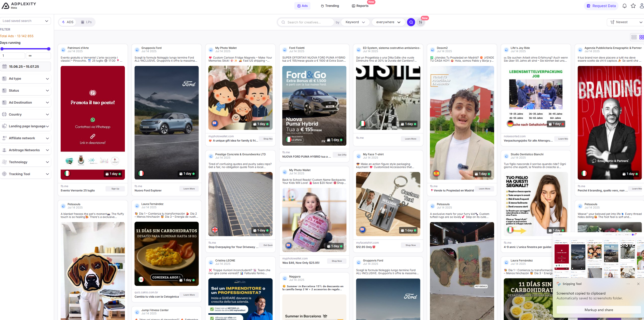Image resolution: width=644 pixels, height=320 pixels.
Task: Open advanced search filter sliders icon
Action: (420, 22)
